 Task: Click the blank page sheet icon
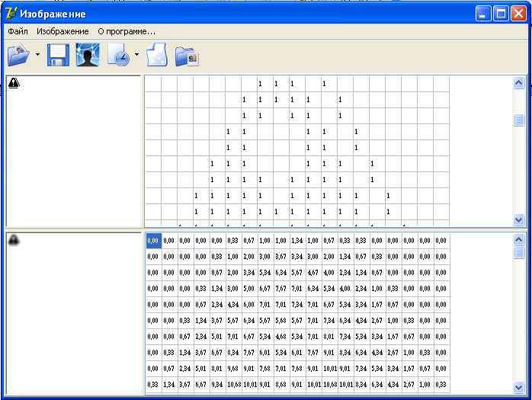(x=157, y=55)
